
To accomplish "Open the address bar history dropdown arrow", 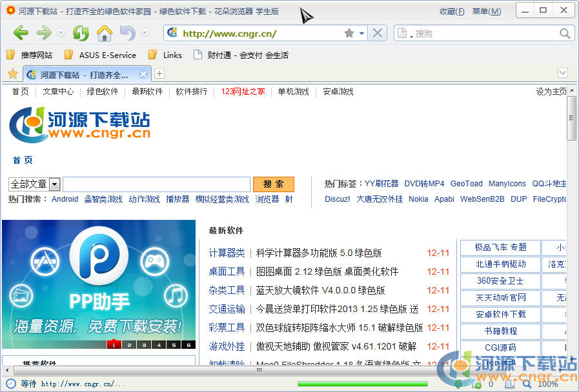I will pos(361,34).
